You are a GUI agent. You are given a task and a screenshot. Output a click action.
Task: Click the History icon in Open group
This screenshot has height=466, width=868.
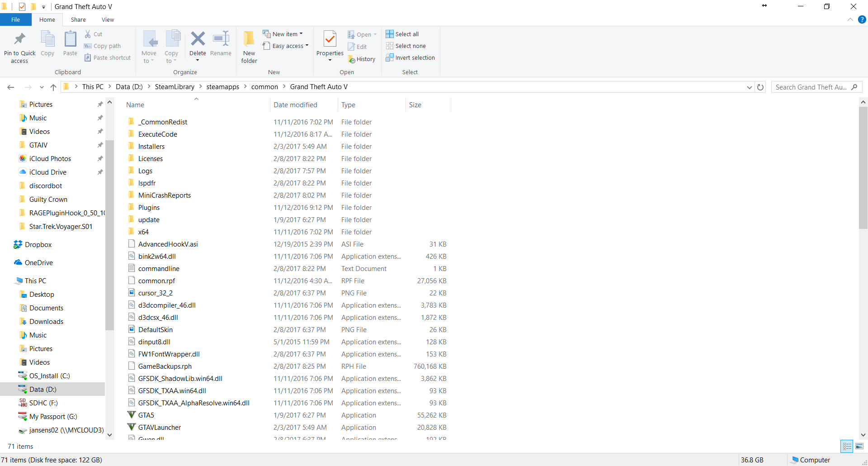pyautogui.click(x=362, y=59)
